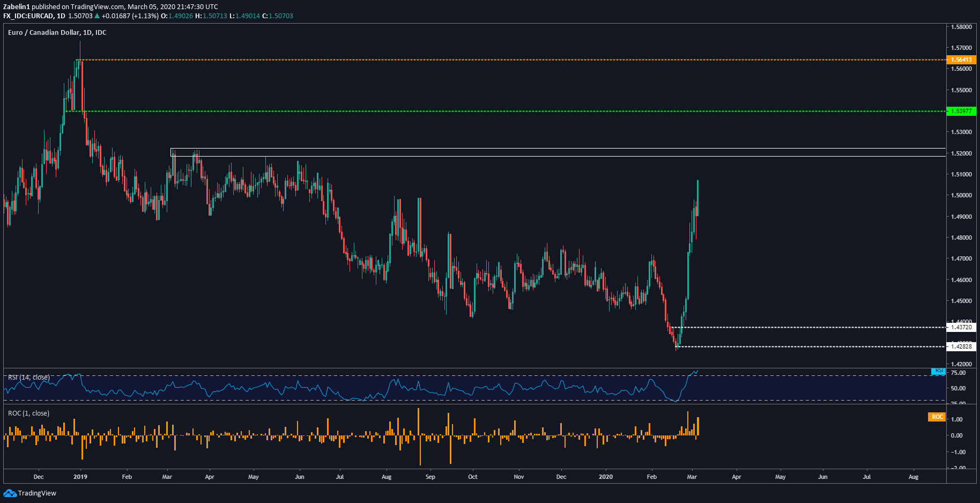Click the 1.47000 price axis label
This screenshot has height=503, width=980.
pyautogui.click(x=961, y=258)
